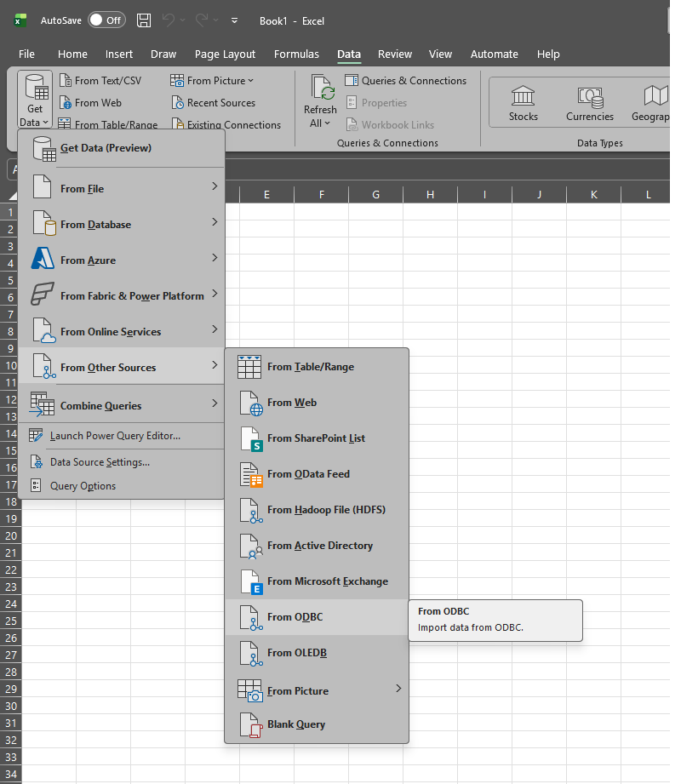
Task: Click the Undo arrow icon
Action: pos(169,20)
